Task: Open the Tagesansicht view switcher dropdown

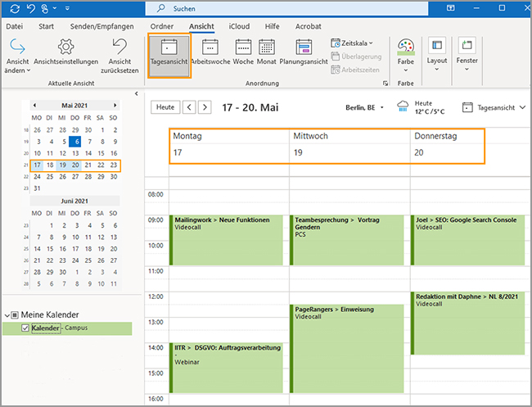Action: click(x=494, y=107)
